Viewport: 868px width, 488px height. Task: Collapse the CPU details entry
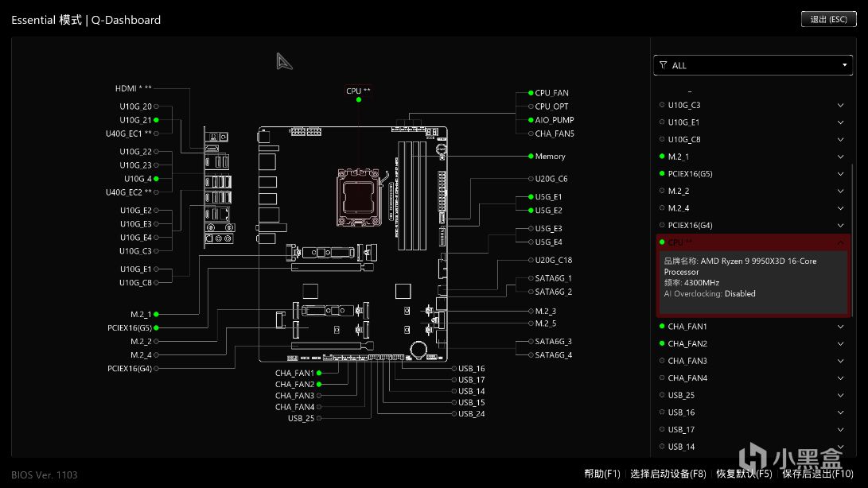pos(840,242)
